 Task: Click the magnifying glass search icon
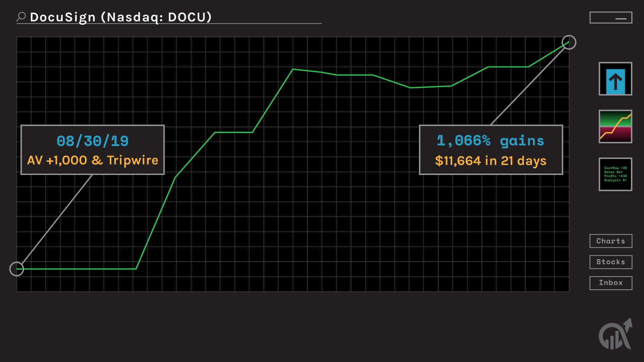(21, 16)
